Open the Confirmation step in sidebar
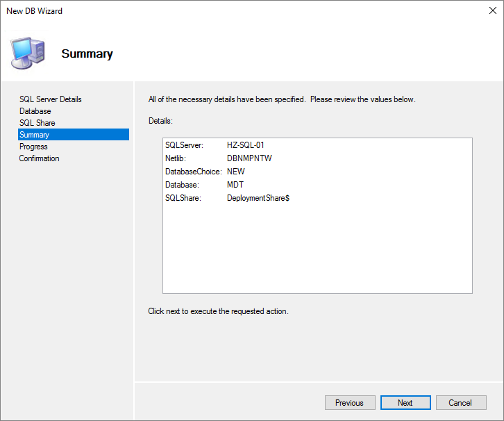 [x=39, y=158]
